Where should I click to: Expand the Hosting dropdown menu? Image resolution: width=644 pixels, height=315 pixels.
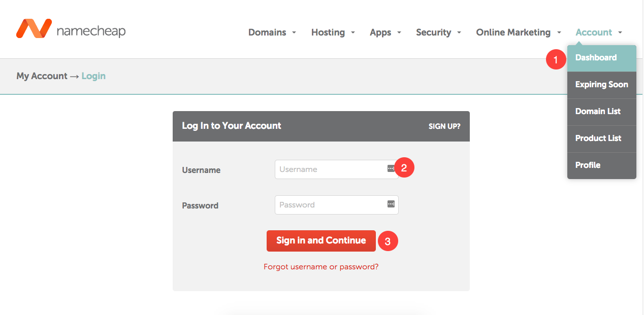(x=333, y=32)
